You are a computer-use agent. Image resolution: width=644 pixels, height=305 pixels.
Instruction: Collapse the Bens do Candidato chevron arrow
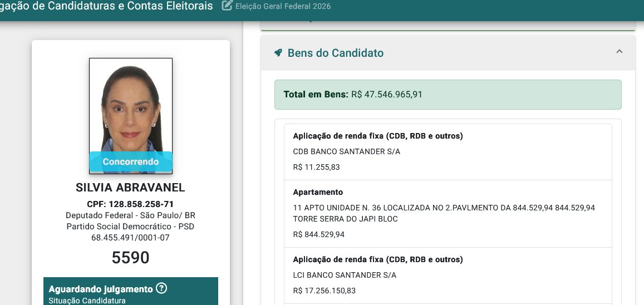pos(620,52)
